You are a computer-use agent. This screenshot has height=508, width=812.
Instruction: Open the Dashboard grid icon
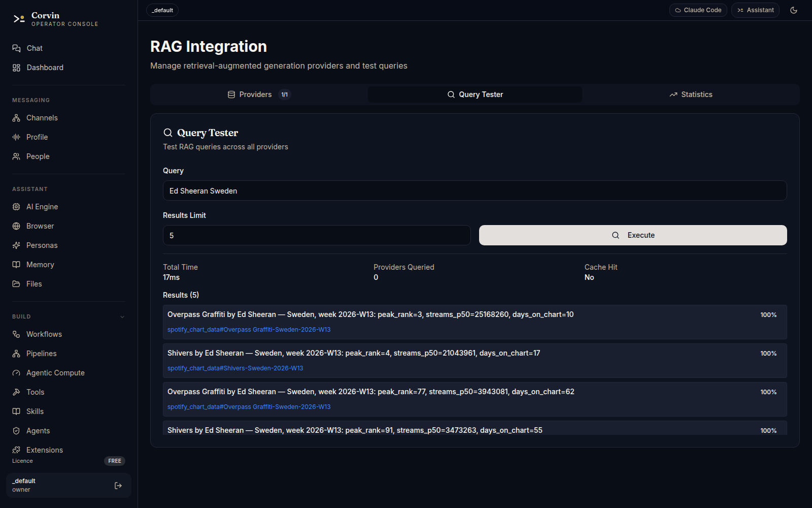[16, 68]
